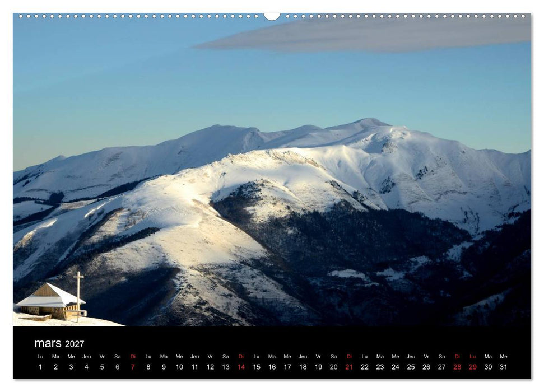Select red Sunday day 14
The width and height of the screenshot is (544, 392).
(x=241, y=367)
